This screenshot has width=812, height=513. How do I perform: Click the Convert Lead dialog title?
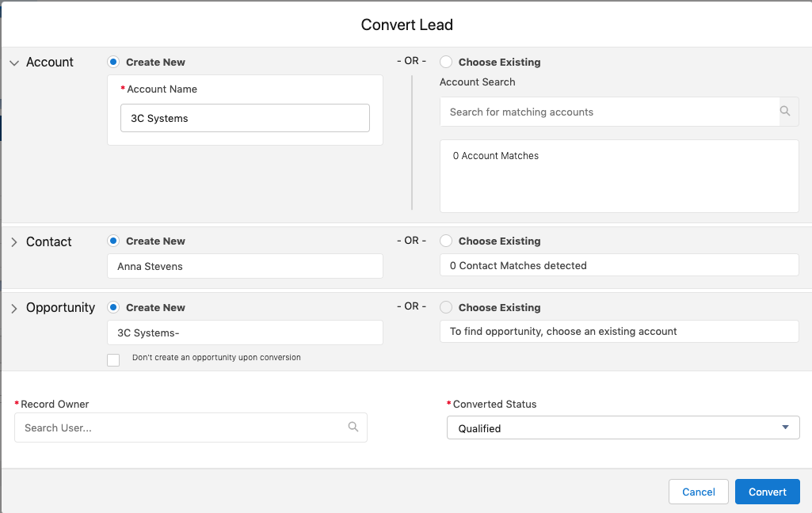click(407, 25)
